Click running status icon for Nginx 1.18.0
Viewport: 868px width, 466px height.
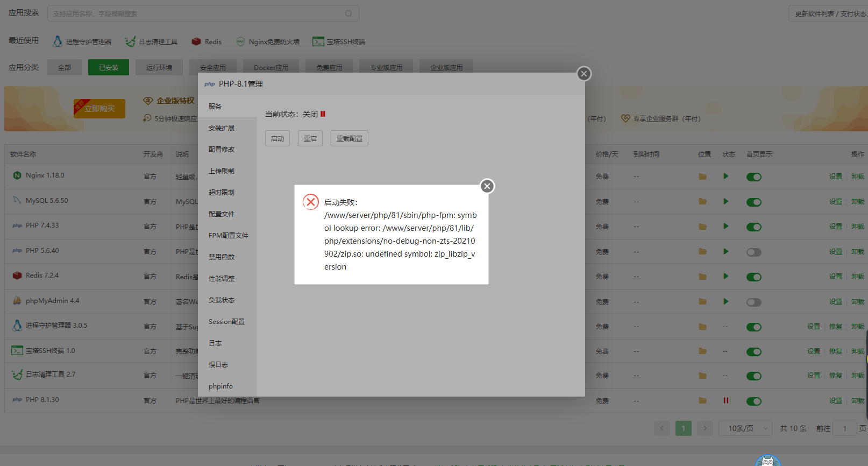[x=726, y=176]
